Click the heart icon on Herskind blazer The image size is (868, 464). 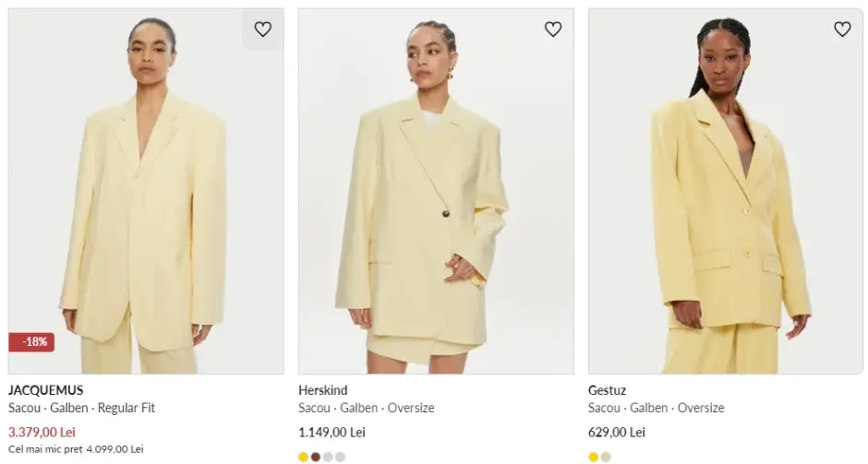[x=553, y=30]
